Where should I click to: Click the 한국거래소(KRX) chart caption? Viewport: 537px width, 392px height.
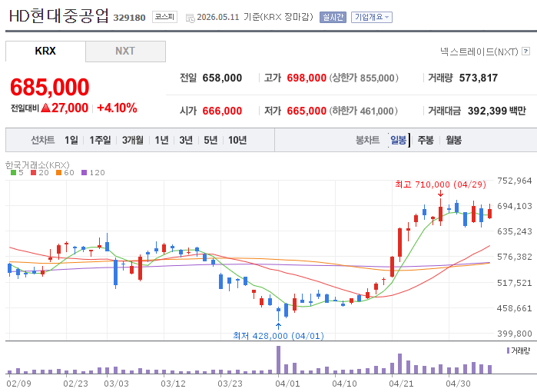(x=38, y=165)
